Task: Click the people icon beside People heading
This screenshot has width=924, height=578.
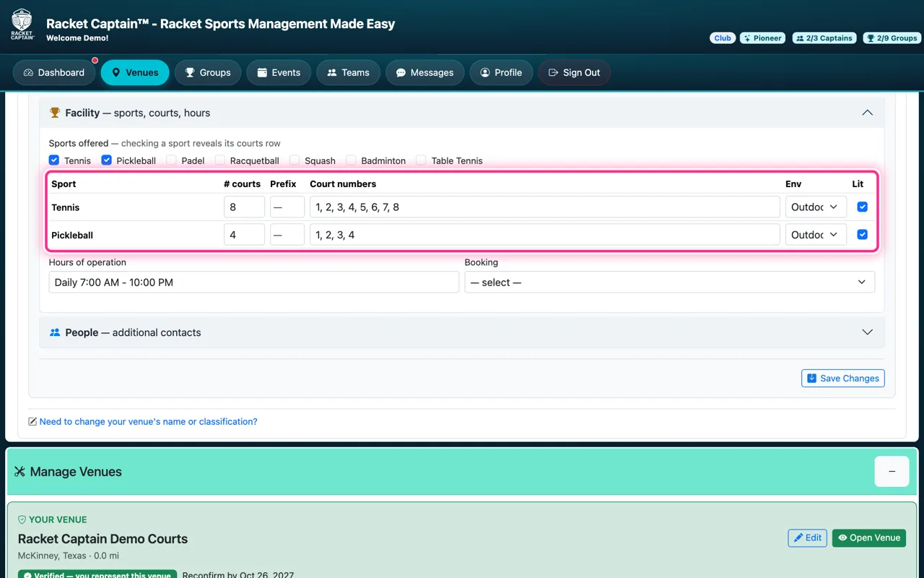Action: point(55,332)
